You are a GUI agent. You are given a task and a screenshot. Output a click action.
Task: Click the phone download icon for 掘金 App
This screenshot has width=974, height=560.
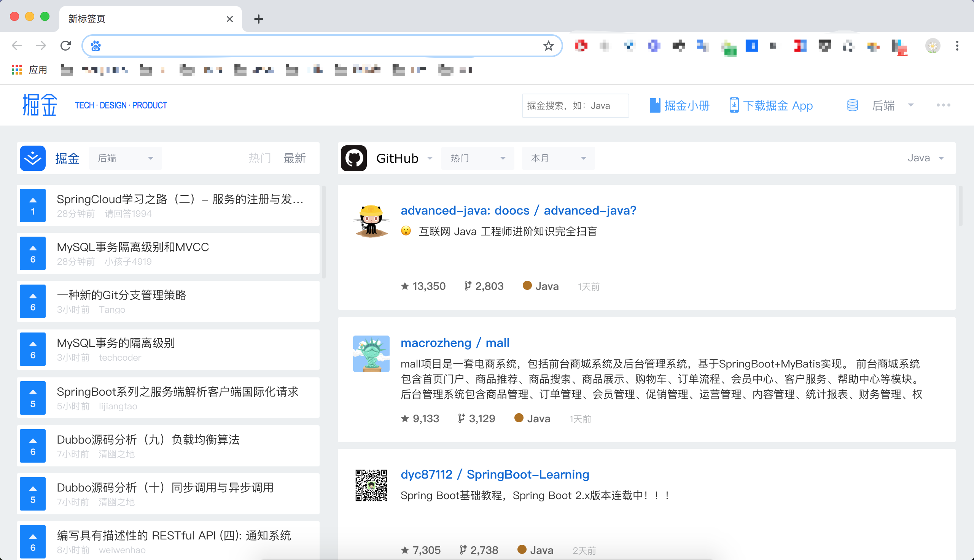tap(734, 105)
